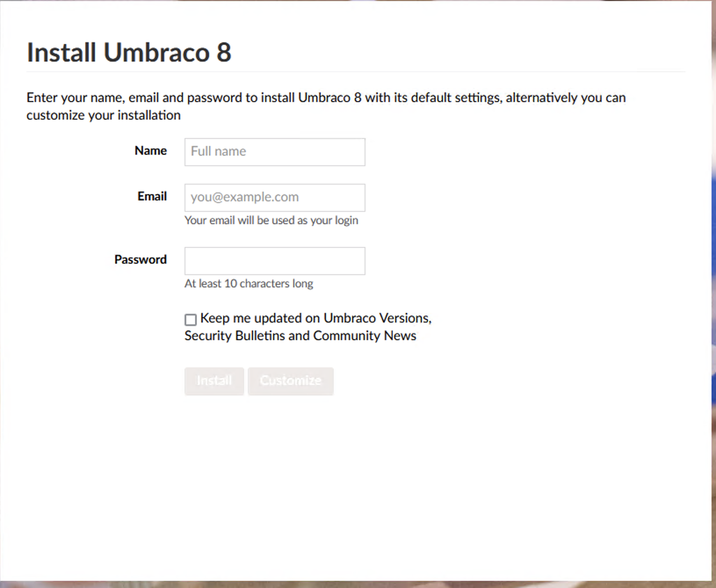Select the Password input box

(x=275, y=261)
